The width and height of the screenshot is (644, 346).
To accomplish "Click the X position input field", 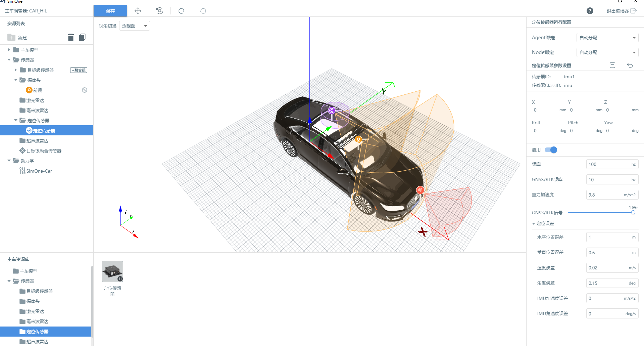I will point(549,110).
